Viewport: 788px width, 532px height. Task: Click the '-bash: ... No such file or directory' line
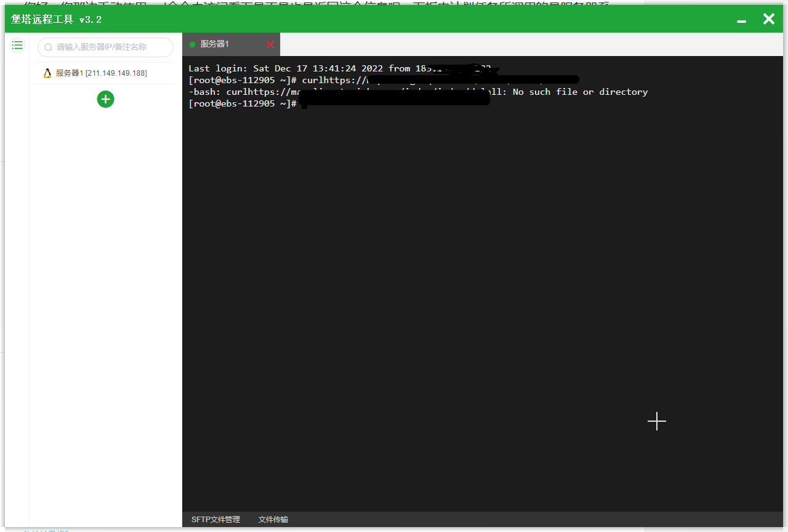click(418, 92)
